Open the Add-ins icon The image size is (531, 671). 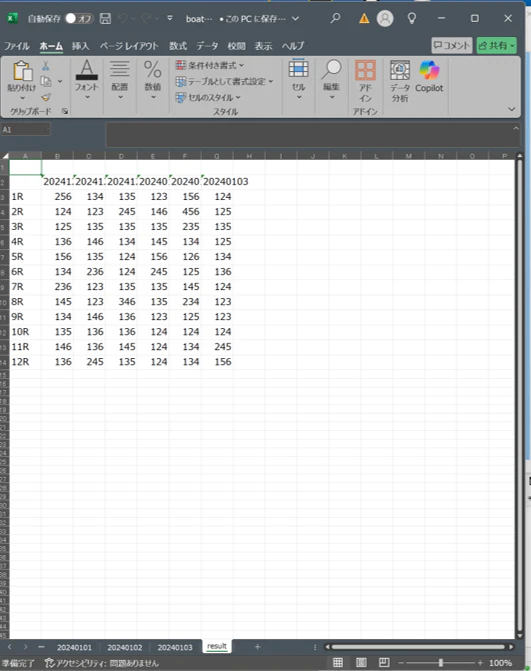(365, 70)
